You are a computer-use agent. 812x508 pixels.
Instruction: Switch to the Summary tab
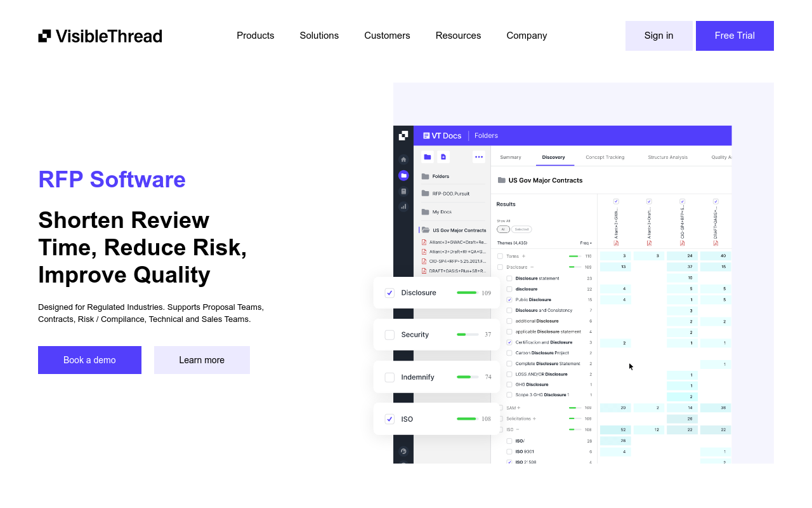coord(511,157)
